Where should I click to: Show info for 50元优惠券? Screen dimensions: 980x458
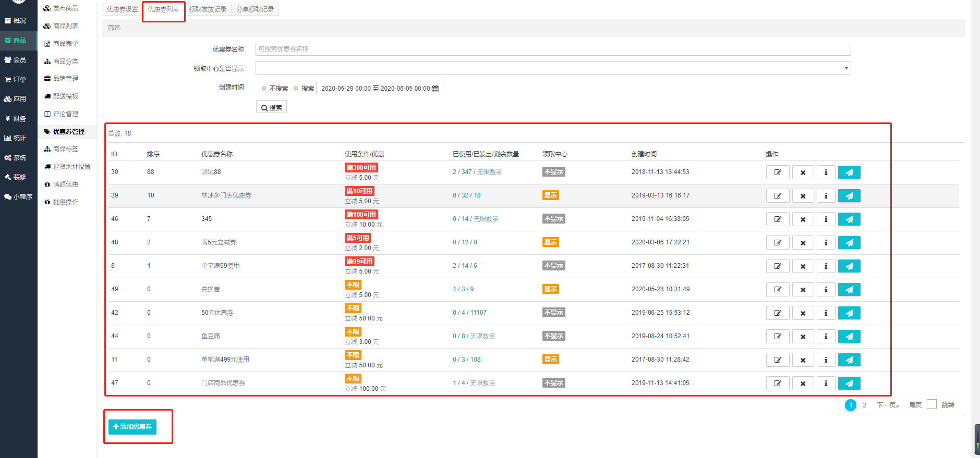[826, 313]
